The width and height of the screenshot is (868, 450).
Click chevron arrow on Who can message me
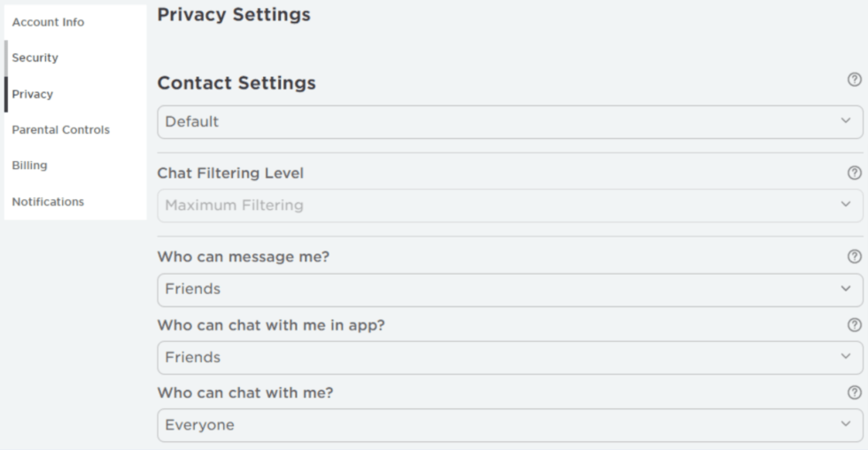845,289
